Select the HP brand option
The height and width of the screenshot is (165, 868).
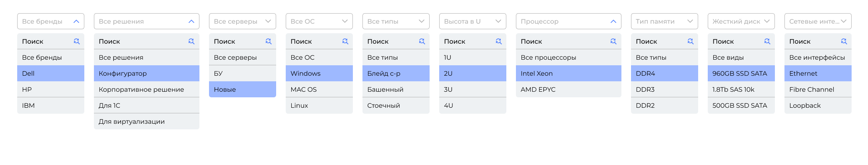[51, 89]
